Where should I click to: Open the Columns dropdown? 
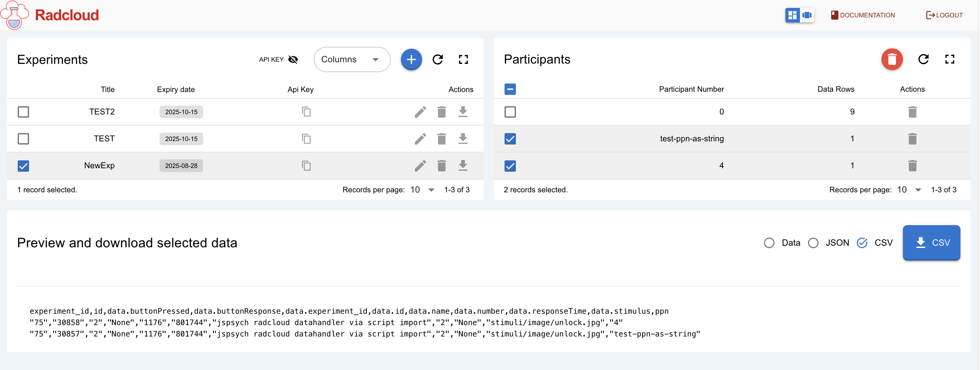tap(352, 59)
